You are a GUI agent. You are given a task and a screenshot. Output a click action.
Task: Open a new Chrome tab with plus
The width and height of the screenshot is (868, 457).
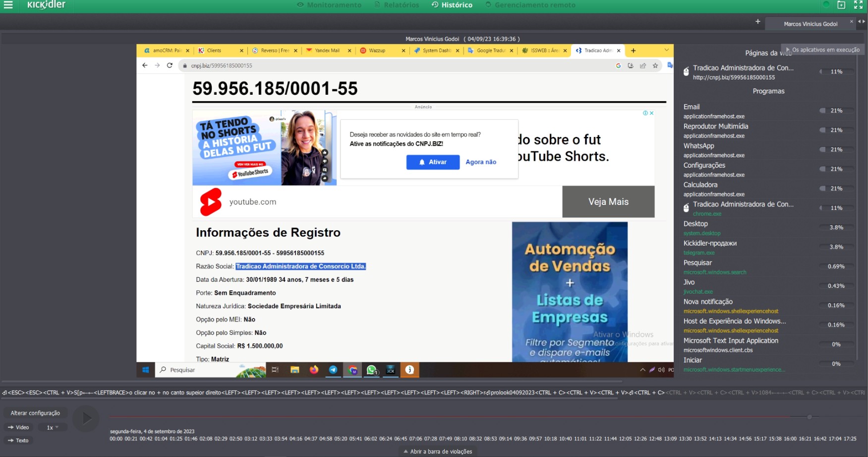tap(633, 51)
